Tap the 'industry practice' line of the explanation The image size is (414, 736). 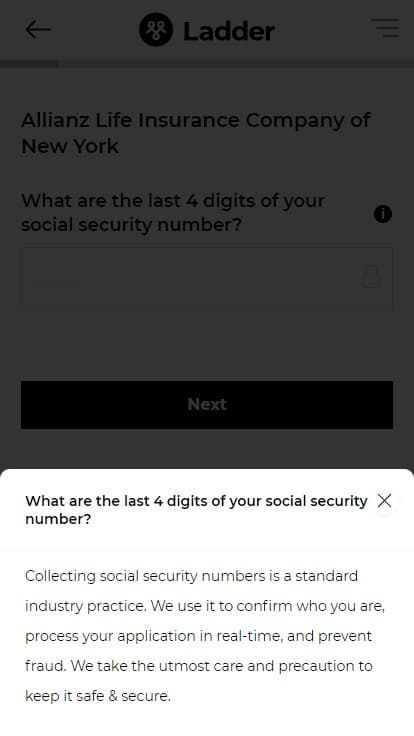coord(205,606)
